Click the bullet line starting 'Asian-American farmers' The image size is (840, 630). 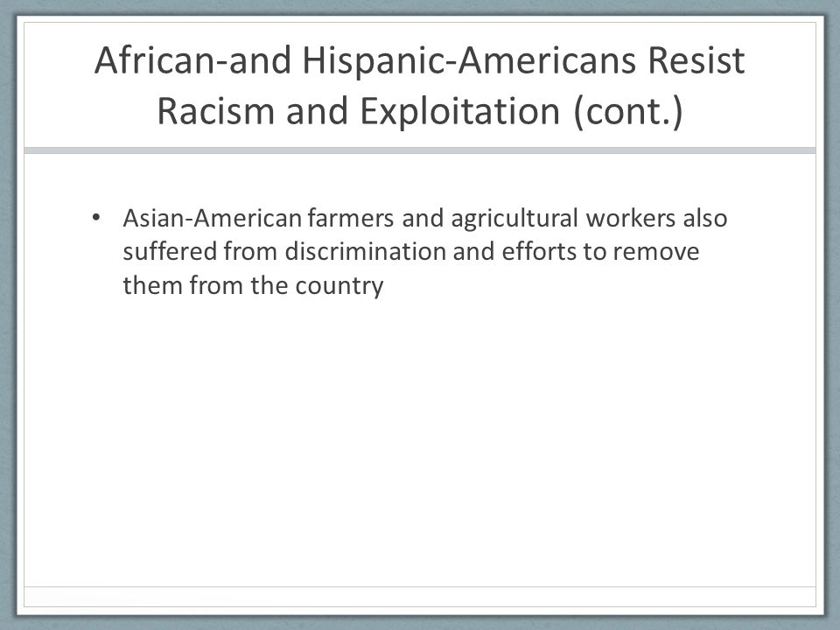[425, 219]
